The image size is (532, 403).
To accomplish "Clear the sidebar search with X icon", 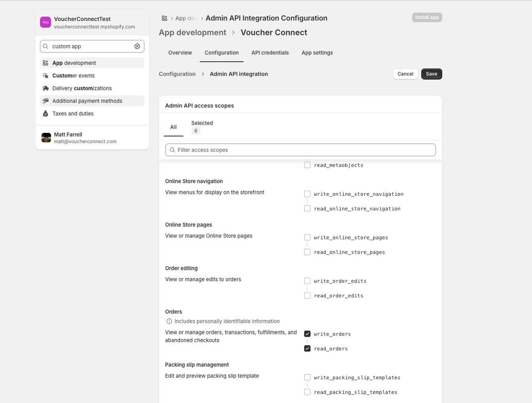I will click(137, 46).
